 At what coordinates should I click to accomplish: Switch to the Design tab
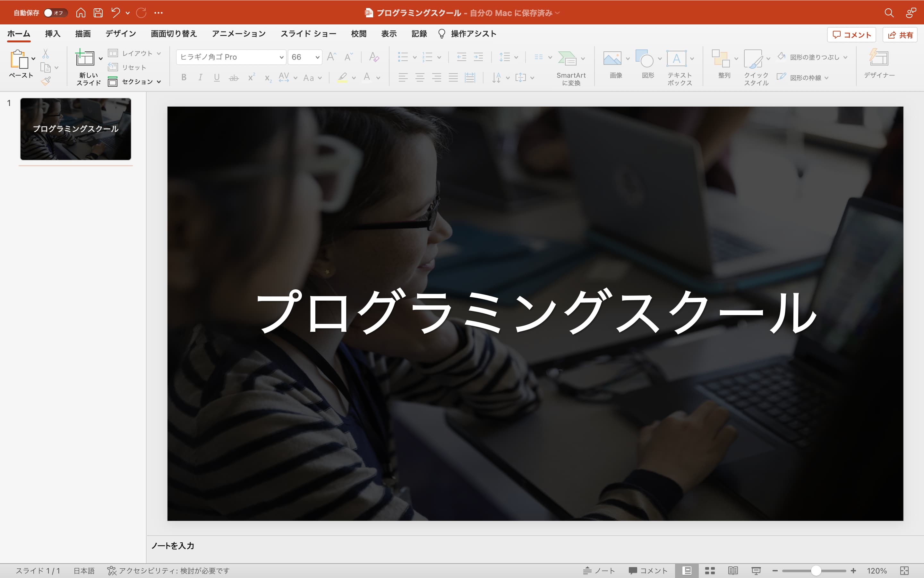click(x=121, y=34)
